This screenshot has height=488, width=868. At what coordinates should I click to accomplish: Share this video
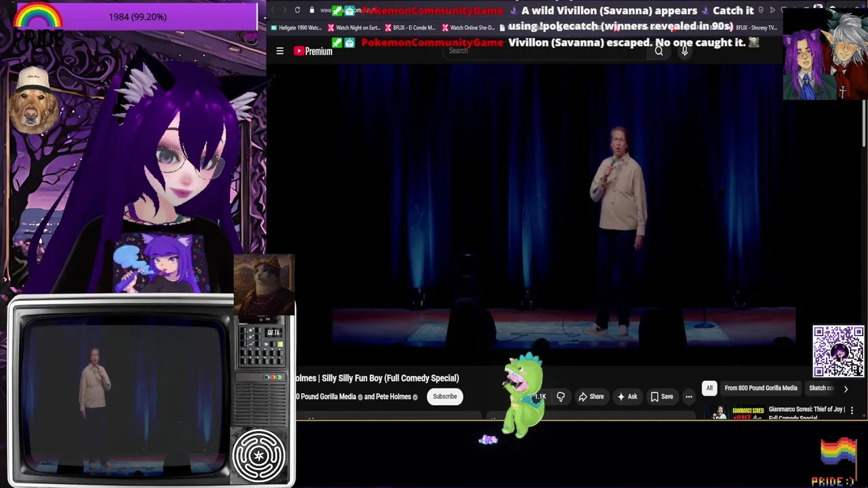point(591,396)
